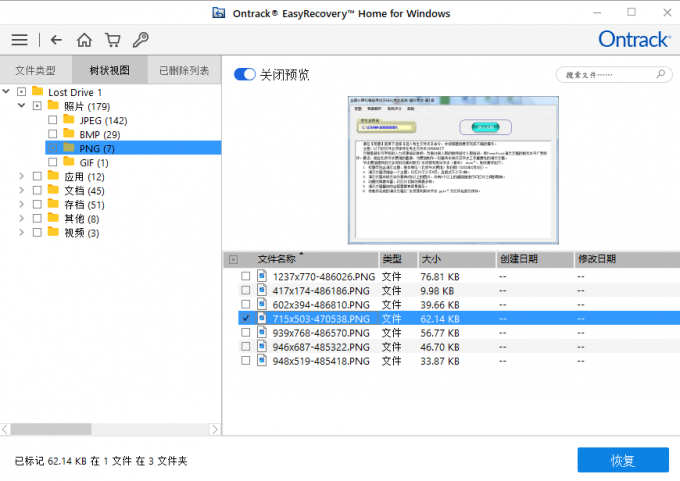This screenshot has height=481, width=680.
Task: Go to home via house icon
Action: pos(85,40)
